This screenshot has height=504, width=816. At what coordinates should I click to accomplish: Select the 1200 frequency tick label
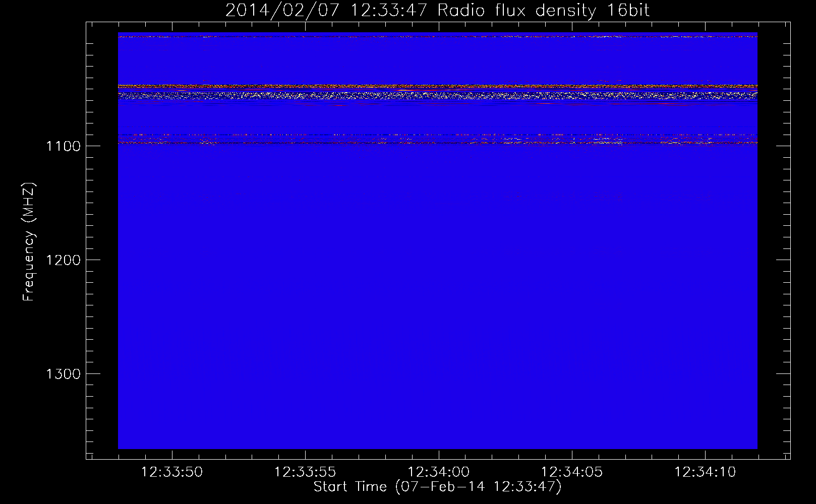[63, 260]
